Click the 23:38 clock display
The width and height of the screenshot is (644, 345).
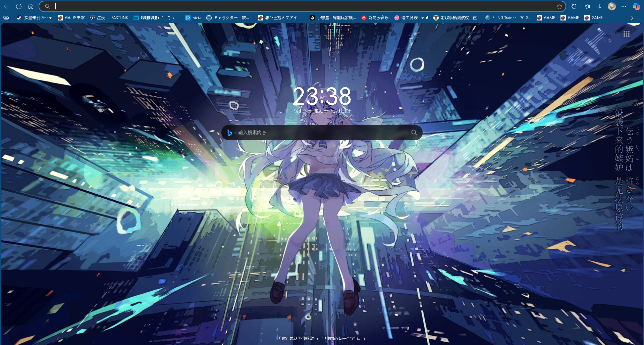pos(322,97)
